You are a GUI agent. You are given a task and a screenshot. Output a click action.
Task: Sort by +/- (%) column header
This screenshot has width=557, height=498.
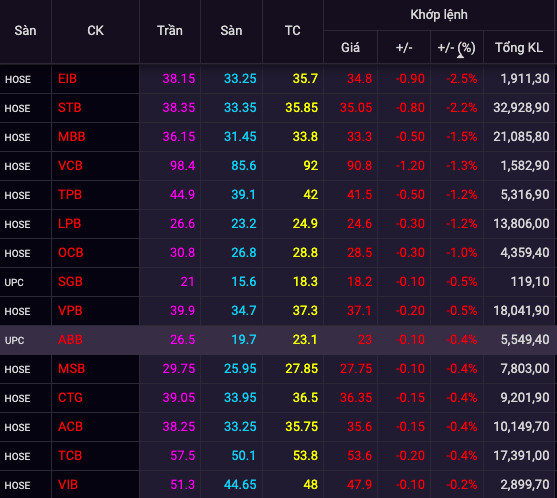456,48
